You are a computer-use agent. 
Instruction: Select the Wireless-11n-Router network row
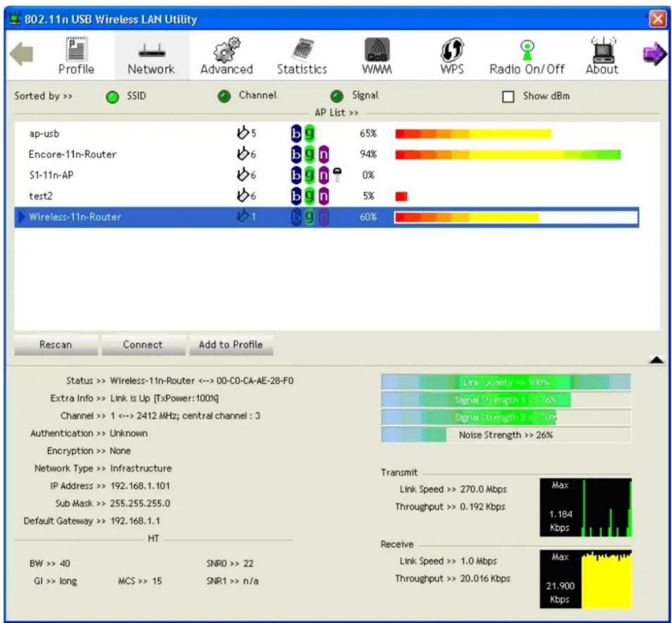pos(326,217)
